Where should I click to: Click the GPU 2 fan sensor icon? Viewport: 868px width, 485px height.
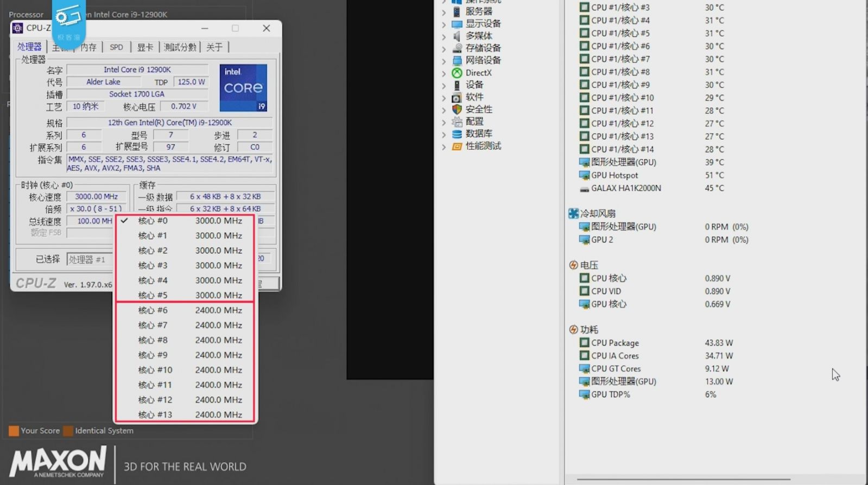coord(584,240)
